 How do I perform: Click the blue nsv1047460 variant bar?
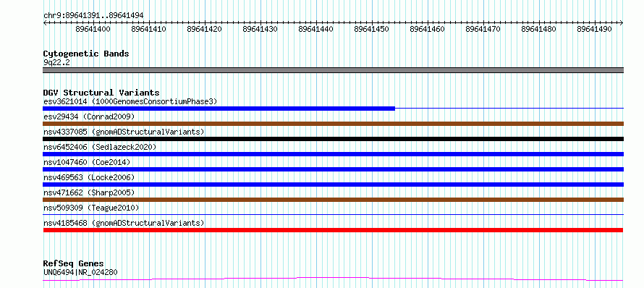tap(333, 169)
